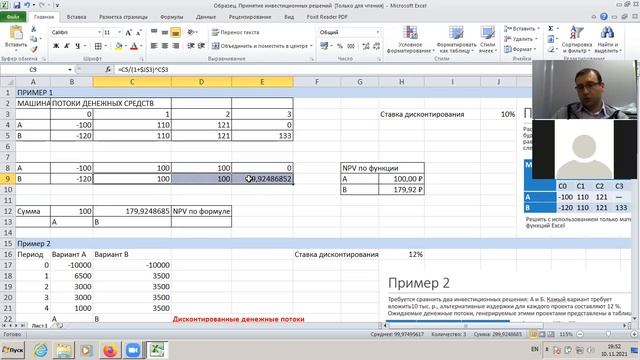640x360 pixels.
Task: Apply the red font color A
Action: (x=134, y=46)
